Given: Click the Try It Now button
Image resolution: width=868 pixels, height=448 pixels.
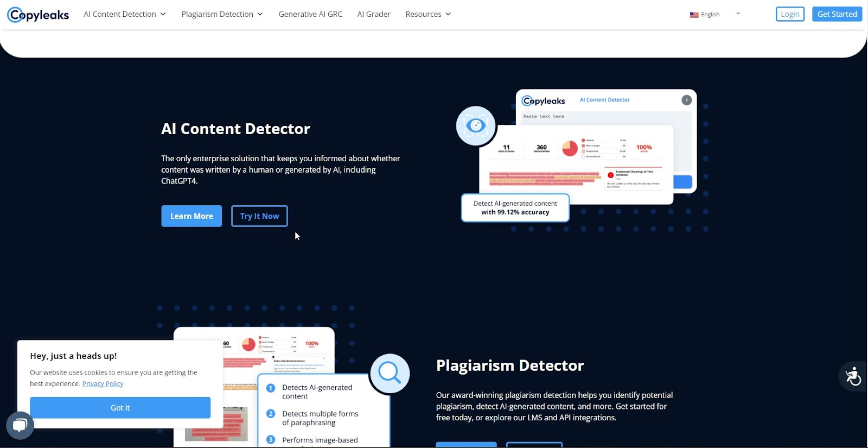Looking at the screenshot, I should tap(259, 216).
